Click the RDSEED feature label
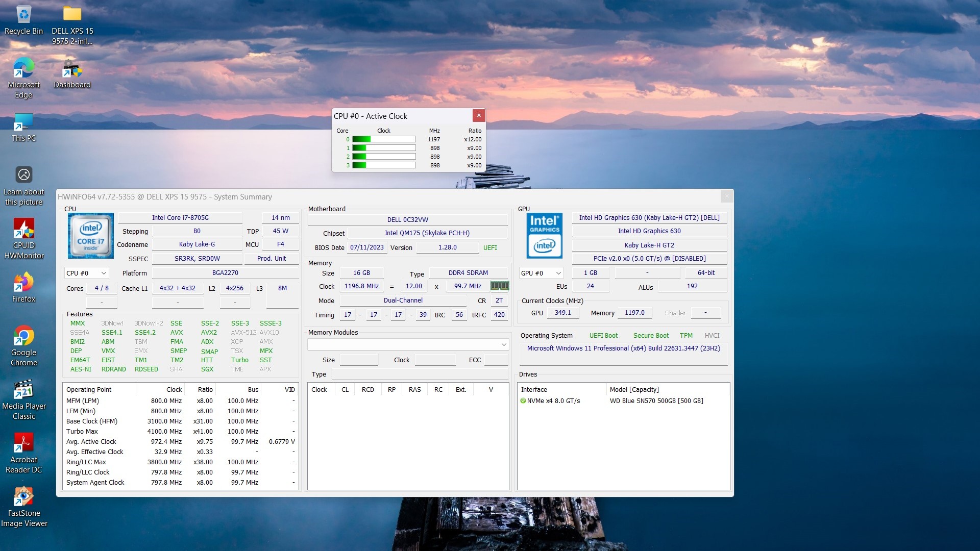 [146, 369]
